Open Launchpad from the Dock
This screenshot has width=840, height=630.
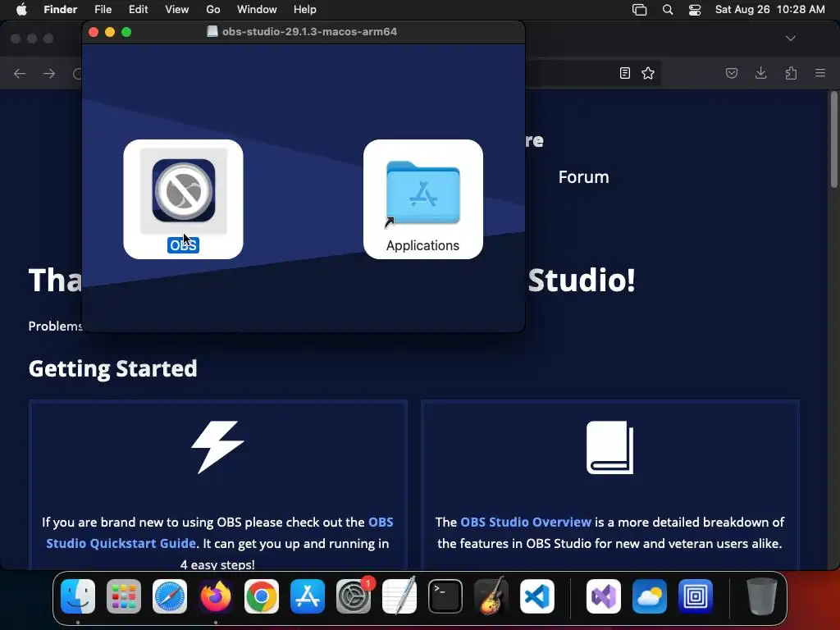[124, 596]
